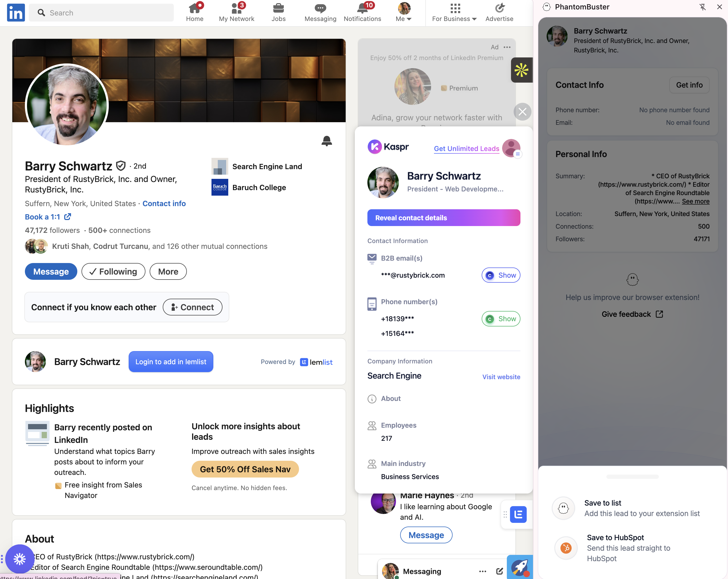The image size is (728, 579).
Task: Expand the For Business dropdown
Action: pos(454,19)
